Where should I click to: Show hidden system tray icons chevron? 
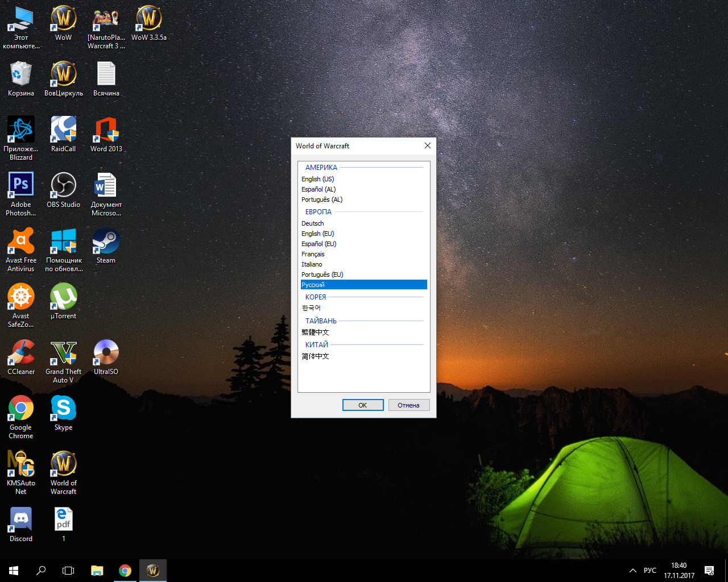pyautogui.click(x=632, y=571)
